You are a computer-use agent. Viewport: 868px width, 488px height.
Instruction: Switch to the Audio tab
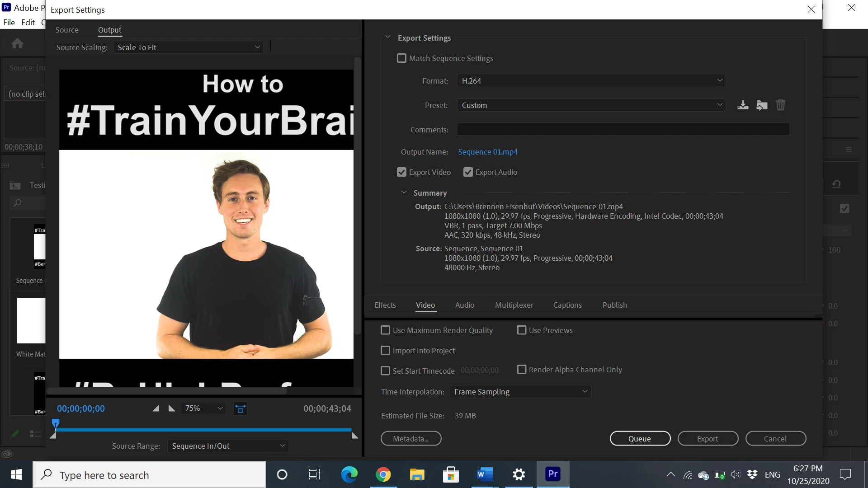pyautogui.click(x=464, y=305)
